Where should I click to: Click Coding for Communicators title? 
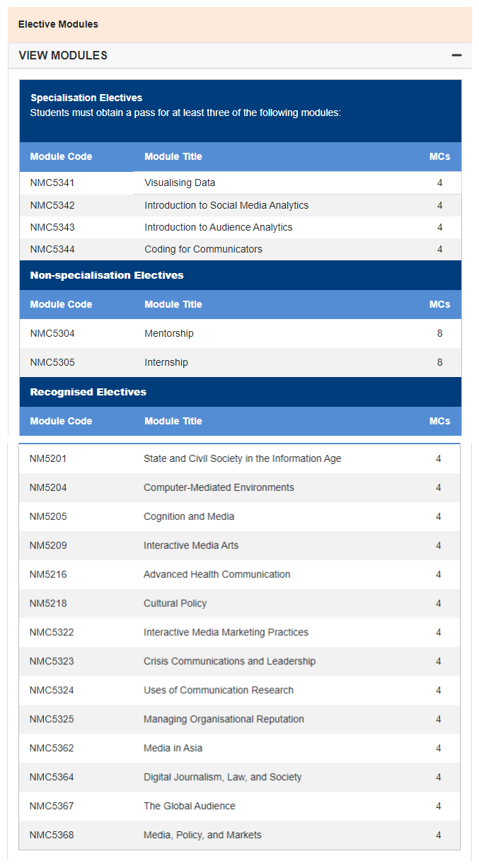pos(203,249)
